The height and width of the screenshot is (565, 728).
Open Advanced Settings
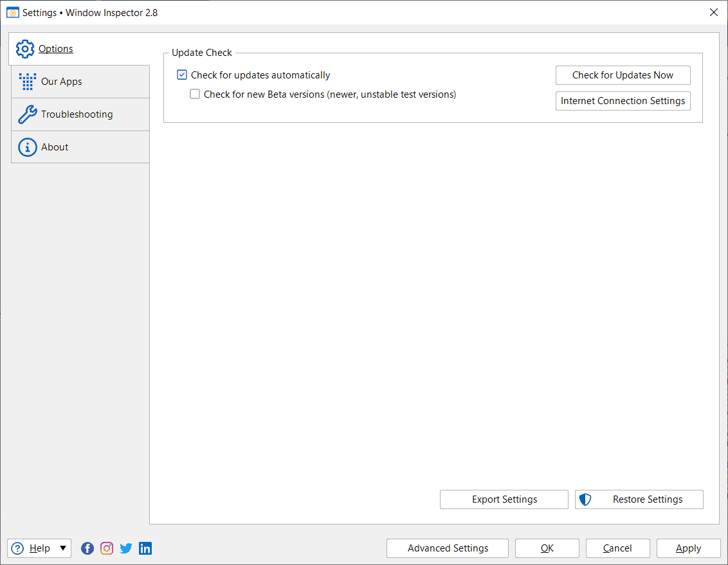[x=448, y=548]
